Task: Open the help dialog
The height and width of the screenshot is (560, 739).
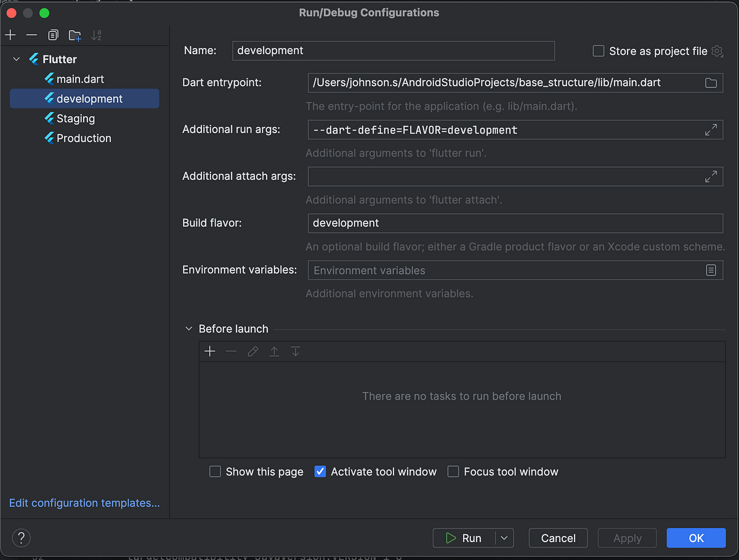Action: (21, 538)
